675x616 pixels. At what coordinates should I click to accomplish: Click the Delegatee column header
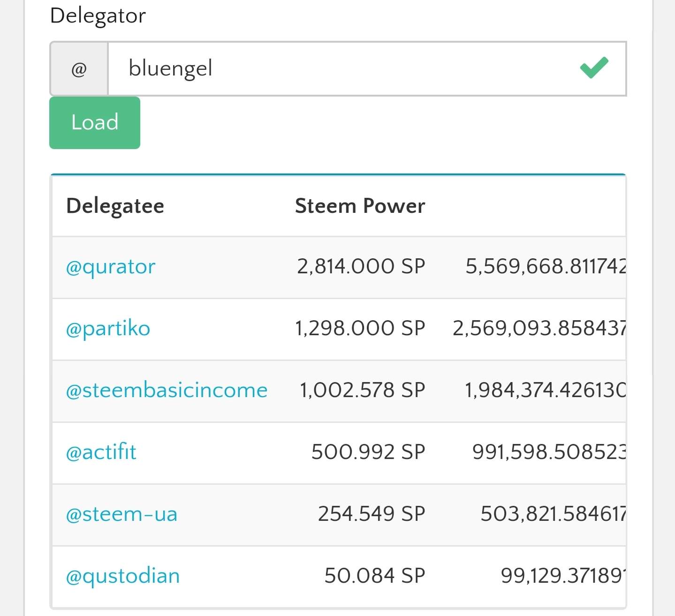115,206
